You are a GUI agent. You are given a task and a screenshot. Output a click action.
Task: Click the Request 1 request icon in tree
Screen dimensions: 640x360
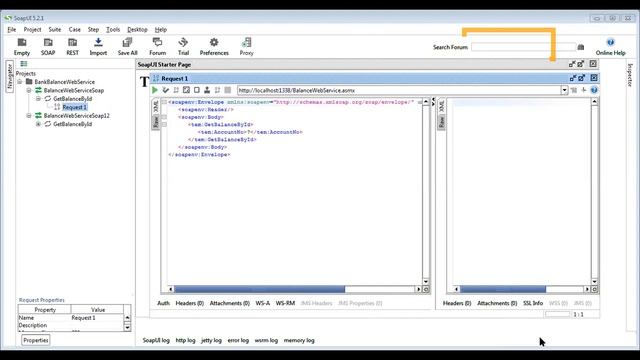tap(57, 107)
